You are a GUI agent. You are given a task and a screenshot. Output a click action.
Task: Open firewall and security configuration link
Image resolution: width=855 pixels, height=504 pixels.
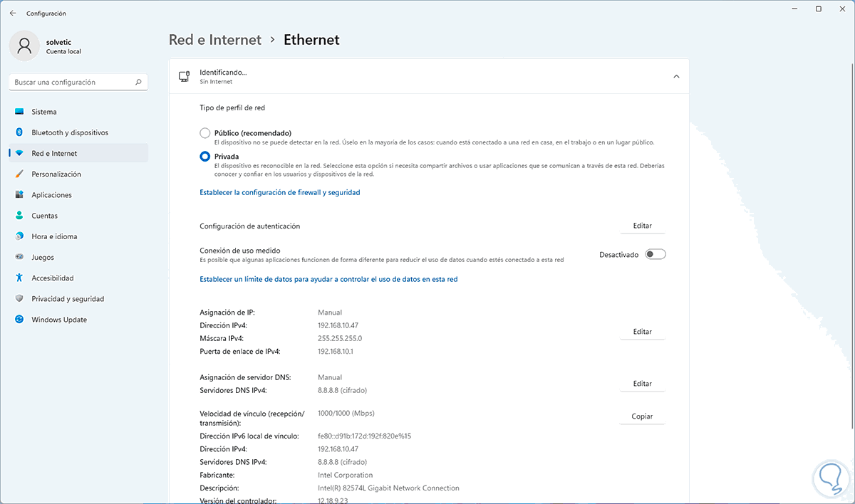coord(280,192)
